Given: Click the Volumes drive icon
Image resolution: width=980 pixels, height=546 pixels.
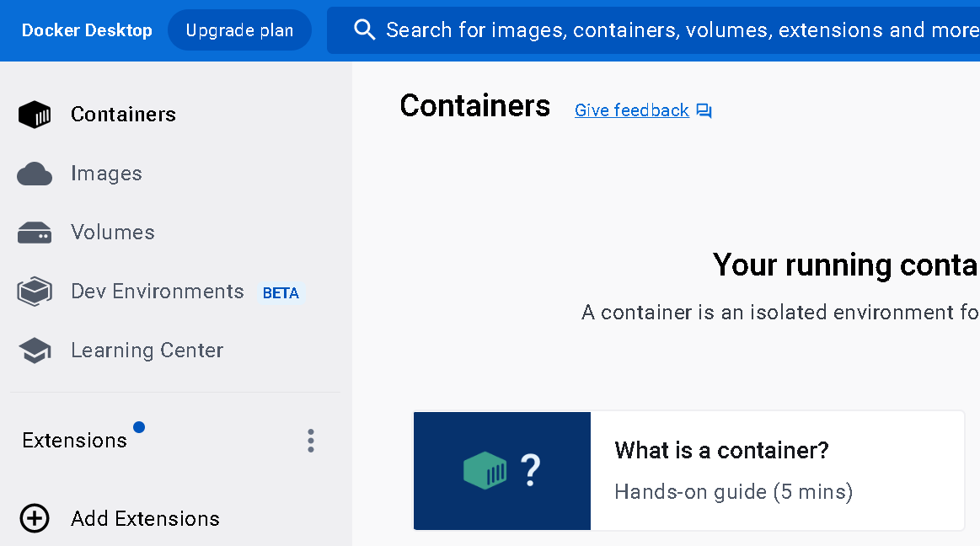Looking at the screenshot, I should (35, 233).
